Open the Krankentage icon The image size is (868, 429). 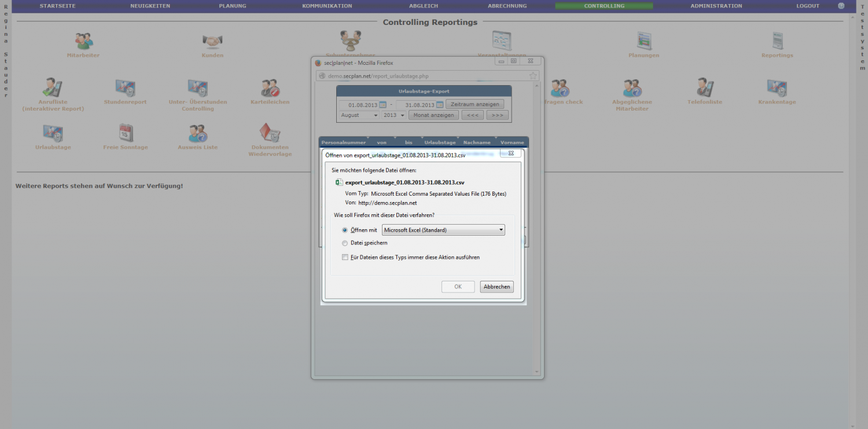[x=777, y=87]
